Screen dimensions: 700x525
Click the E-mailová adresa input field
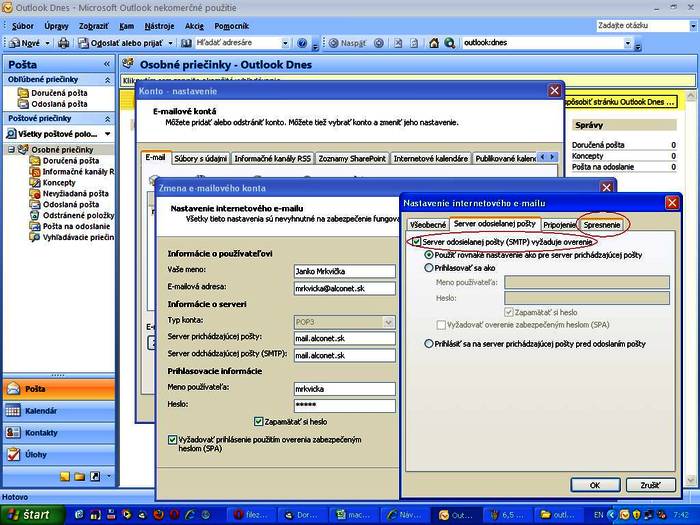345,288
